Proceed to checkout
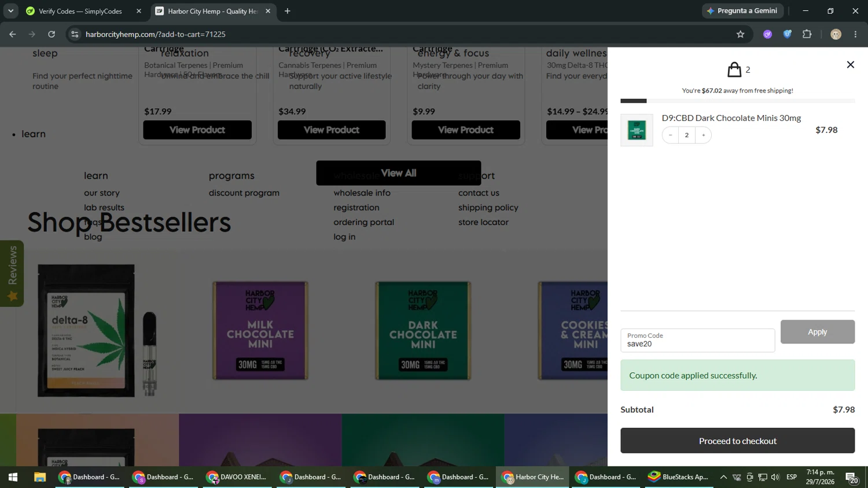The height and width of the screenshot is (488, 868). coord(737,441)
